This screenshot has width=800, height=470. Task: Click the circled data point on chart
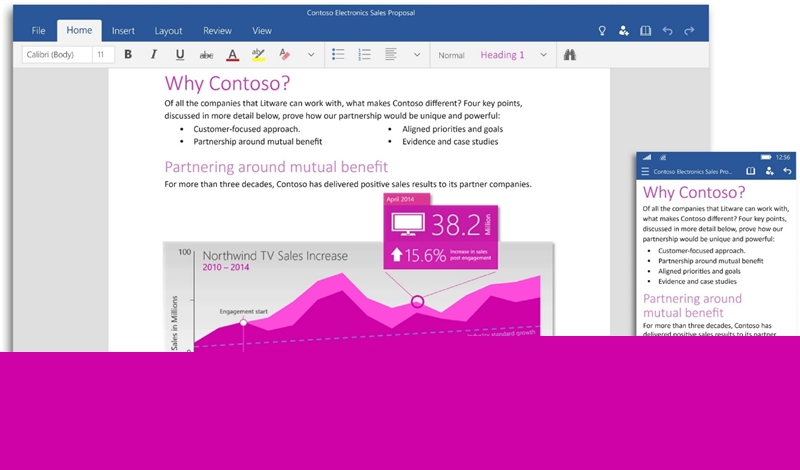pos(417,302)
